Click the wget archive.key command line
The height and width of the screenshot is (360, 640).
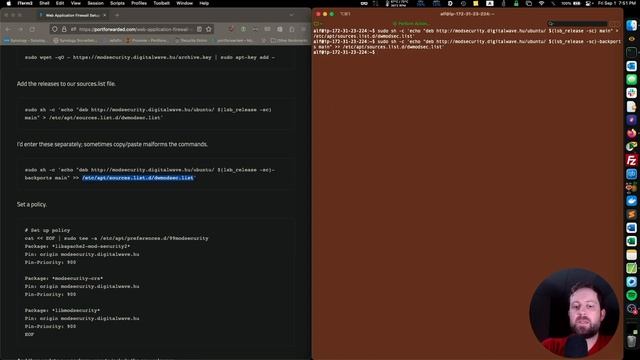coord(150,58)
